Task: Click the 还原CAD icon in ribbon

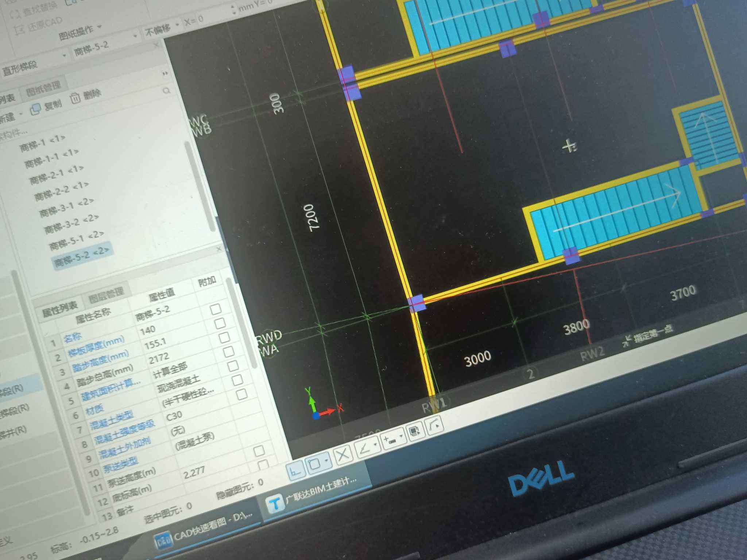Action: pos(20,31)
